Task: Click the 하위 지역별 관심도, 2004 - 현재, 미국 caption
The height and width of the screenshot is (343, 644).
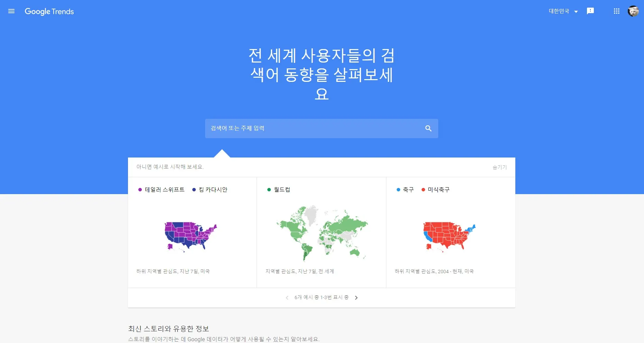Action: tap(434, 271)
